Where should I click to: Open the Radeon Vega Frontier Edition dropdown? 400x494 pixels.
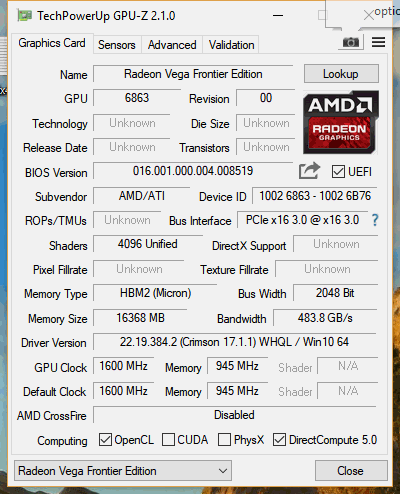point(123,471)
